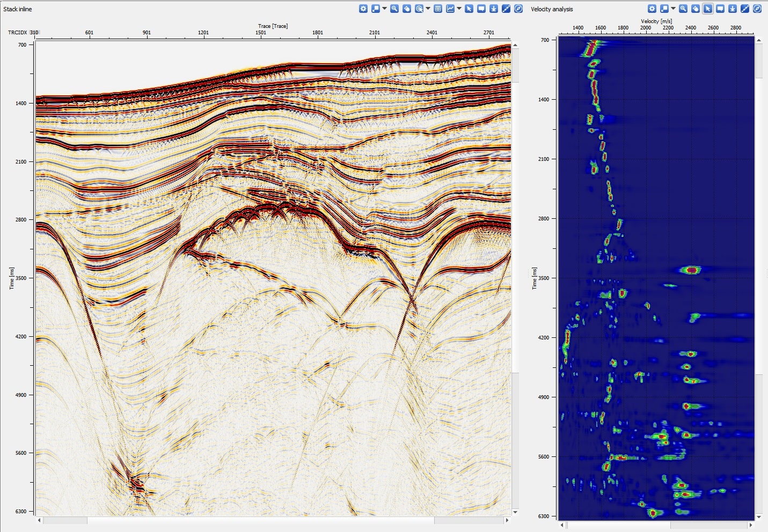Open settings gear in Stack inline toolbar

coord(363,9)
